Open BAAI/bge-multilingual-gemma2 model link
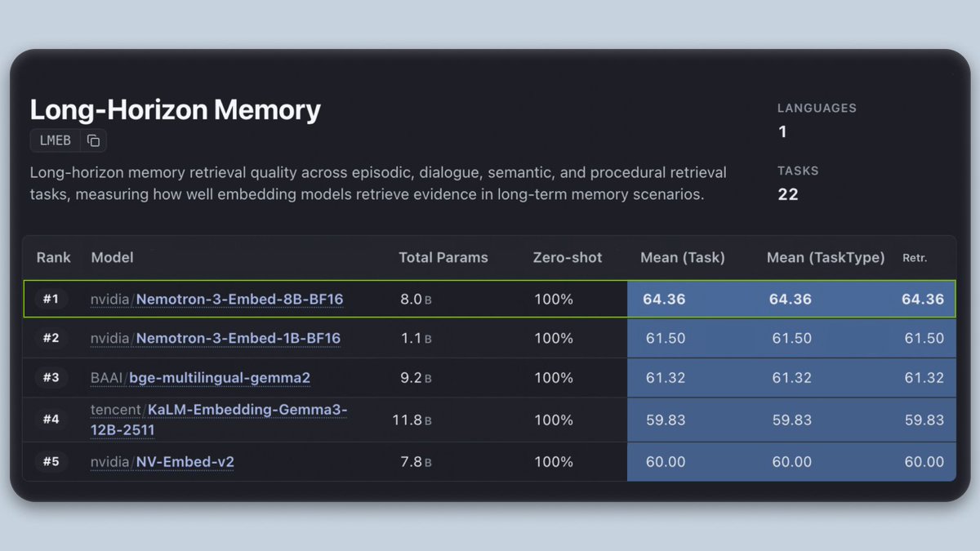This screenshot has width=980, height=551. coord(201,378)
